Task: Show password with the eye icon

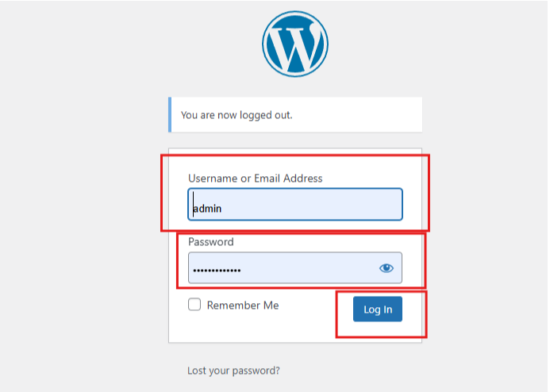Action: click(387, 268)
